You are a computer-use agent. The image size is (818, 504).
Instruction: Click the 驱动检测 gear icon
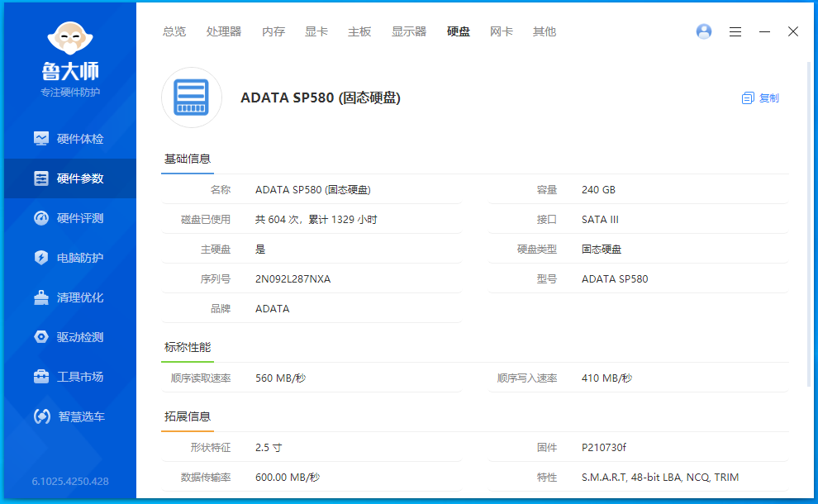click(40, 337)
